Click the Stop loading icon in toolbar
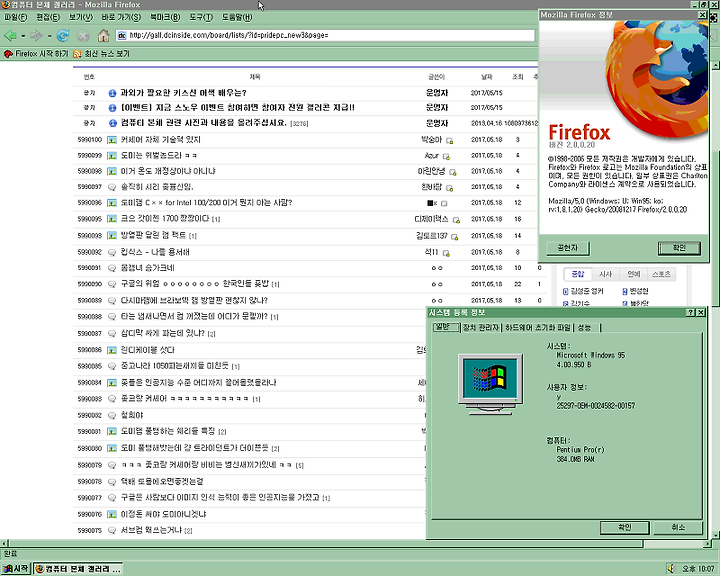Image resolution: width=720 pixels, height=576 pixels. (x=83, y=35)
